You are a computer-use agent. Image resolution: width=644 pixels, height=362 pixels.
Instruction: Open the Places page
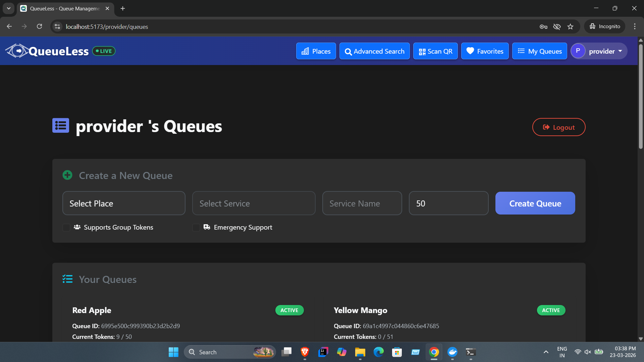[316, 51]
